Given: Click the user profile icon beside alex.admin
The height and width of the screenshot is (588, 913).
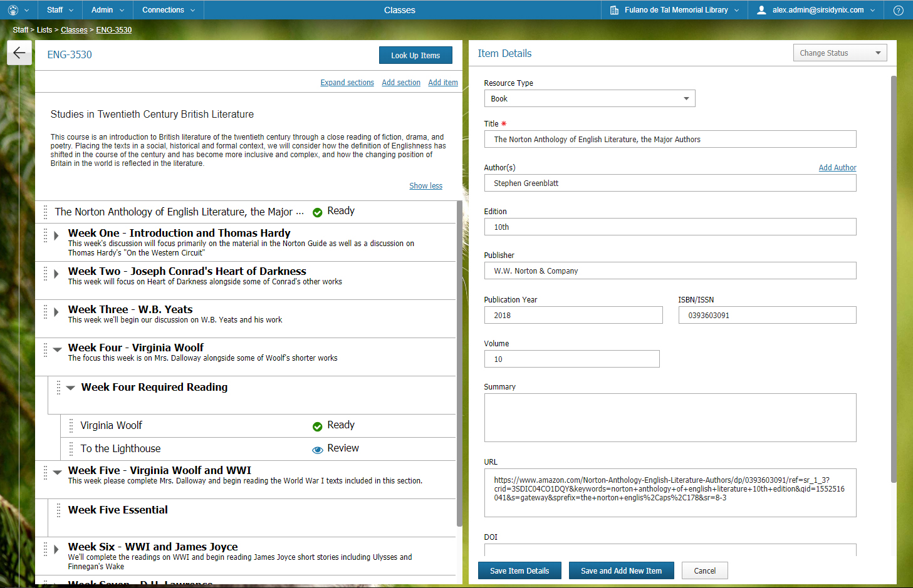Looking at the screenshot, I should coord(761,10).
